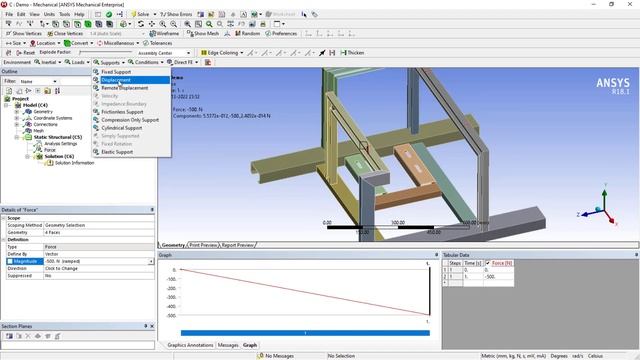Click the Elastic Support icon in menu

[96, 152]
